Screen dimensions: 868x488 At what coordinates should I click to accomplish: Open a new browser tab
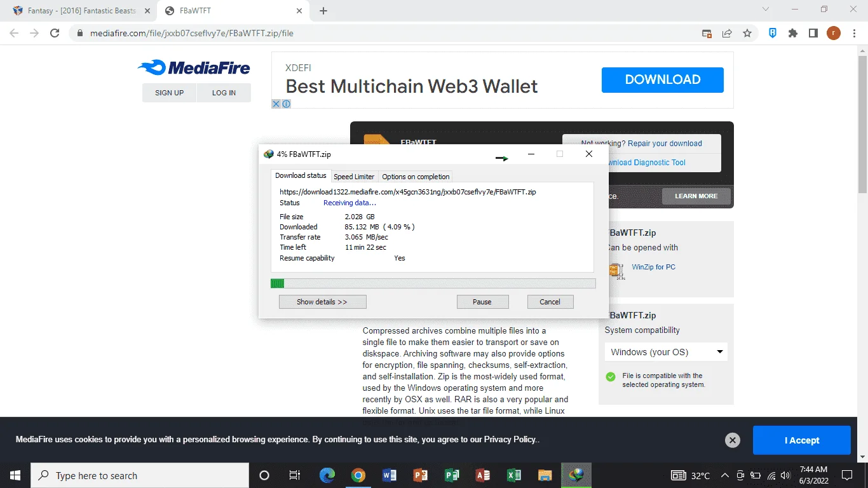323,11
